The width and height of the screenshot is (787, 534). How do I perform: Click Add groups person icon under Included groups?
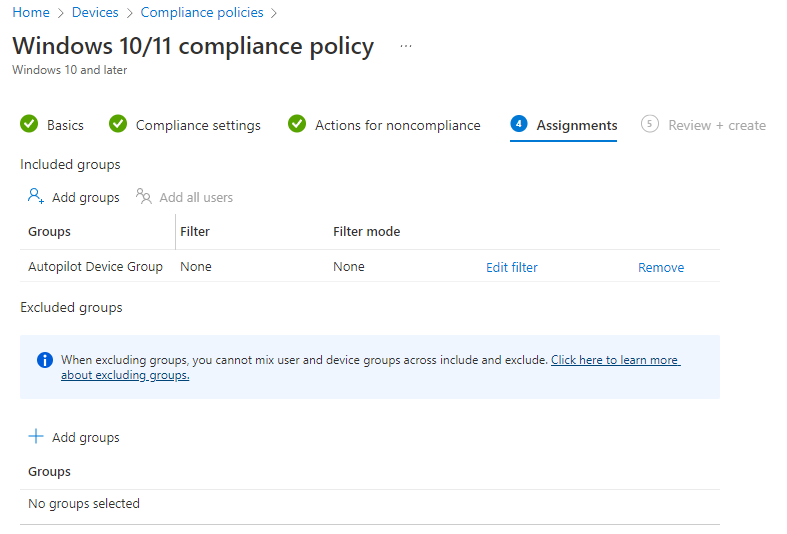tap(36, 196)
